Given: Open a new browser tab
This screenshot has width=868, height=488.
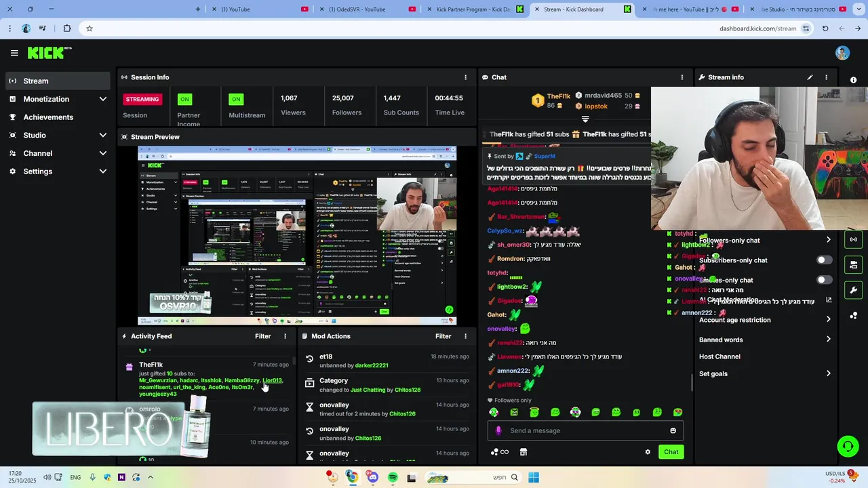Looking at the screenshot, I should pos(198,9).
